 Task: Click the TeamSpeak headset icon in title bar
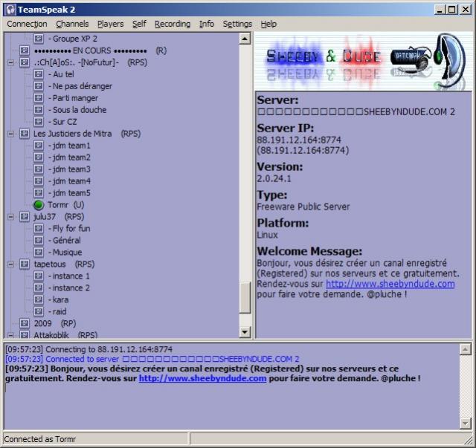pos(10,10)
